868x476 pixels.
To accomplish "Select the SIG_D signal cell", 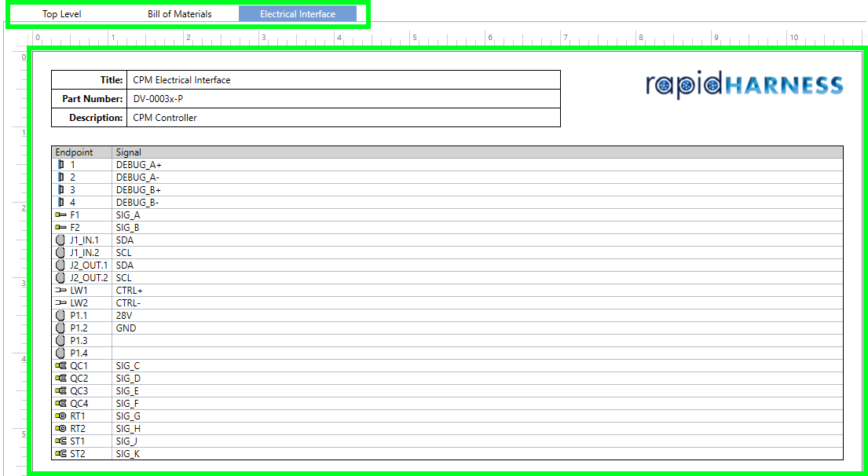I will [x=477, y=379].
